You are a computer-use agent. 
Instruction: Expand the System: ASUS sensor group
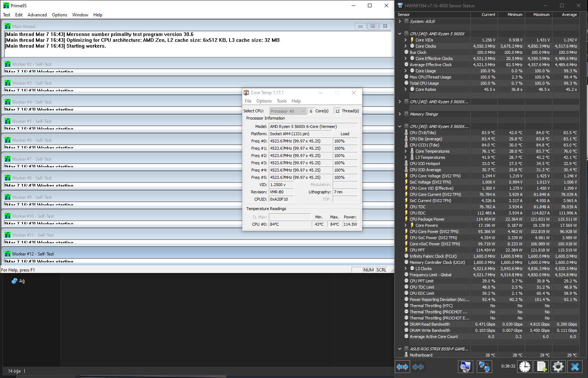point(400,21)
